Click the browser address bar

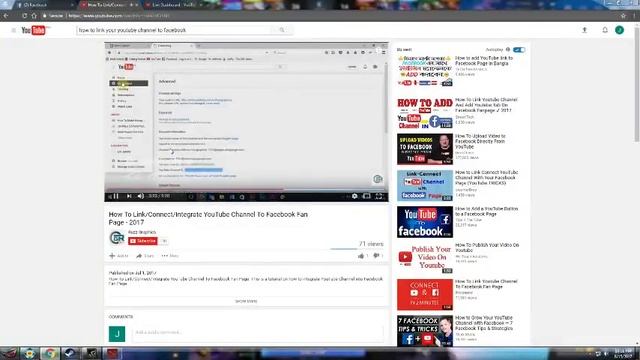tap(327, 16)
